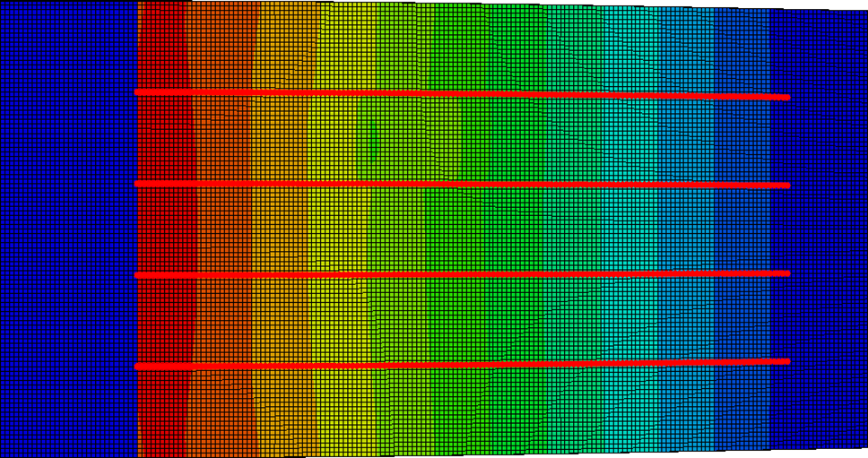
Task: Click the right endpoint of top red line
Action: click(x=786, y=97)
